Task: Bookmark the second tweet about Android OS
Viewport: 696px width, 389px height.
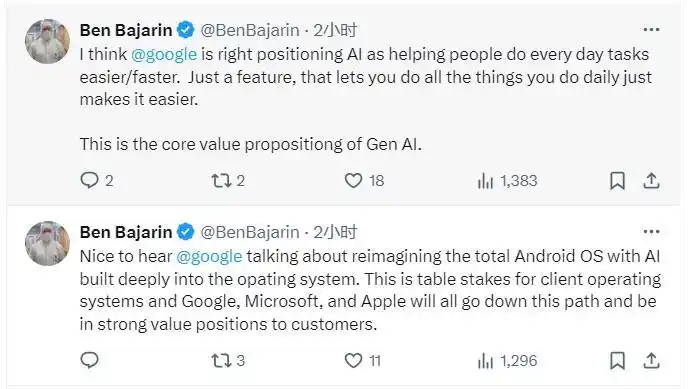Action: (617, 361)
